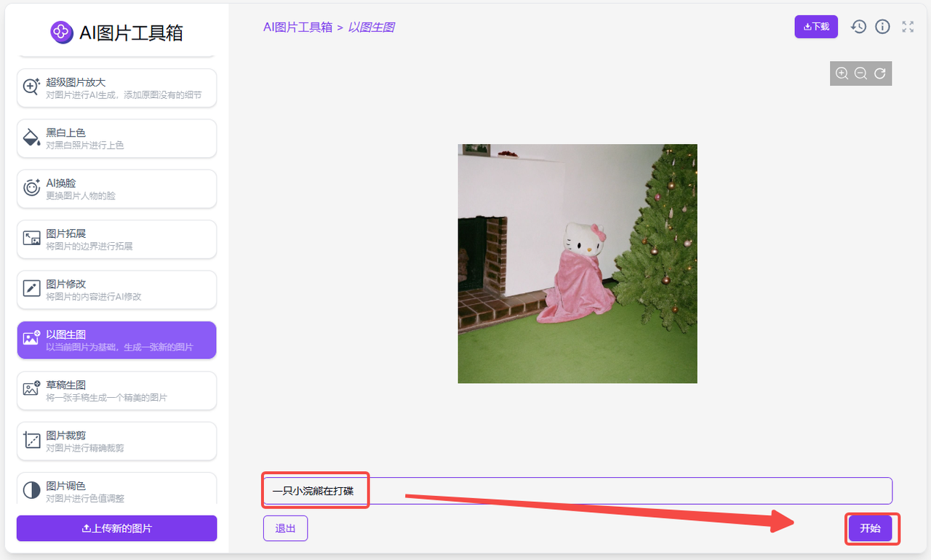
Task: Open the info circle icon
Action: coord(883,27)
